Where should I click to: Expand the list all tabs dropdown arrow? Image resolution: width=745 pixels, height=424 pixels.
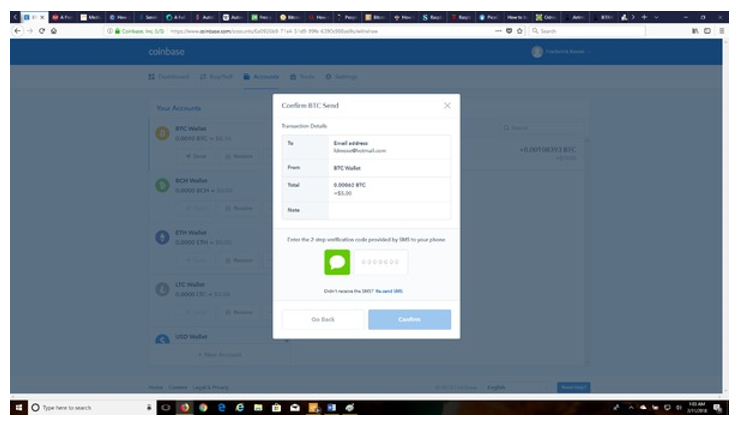pos(657,18)
